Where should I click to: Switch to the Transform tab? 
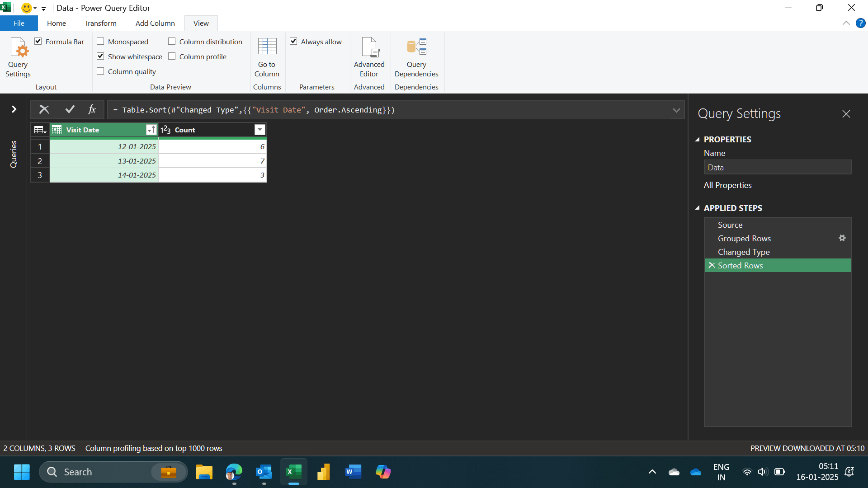point(100,23)
